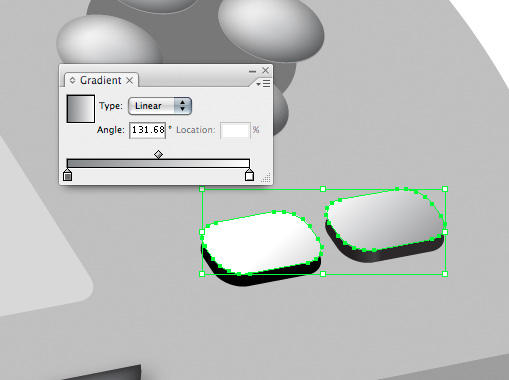The height and width of the screenshot is (380, 509).
Task: Close the Gradient tab
Action: coord(130,80)
